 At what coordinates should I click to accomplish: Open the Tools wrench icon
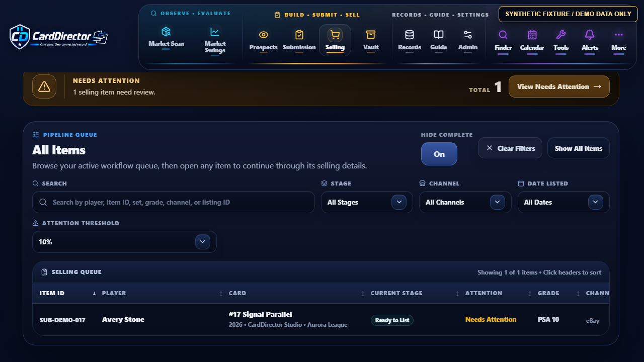click(x=561, y=35)
